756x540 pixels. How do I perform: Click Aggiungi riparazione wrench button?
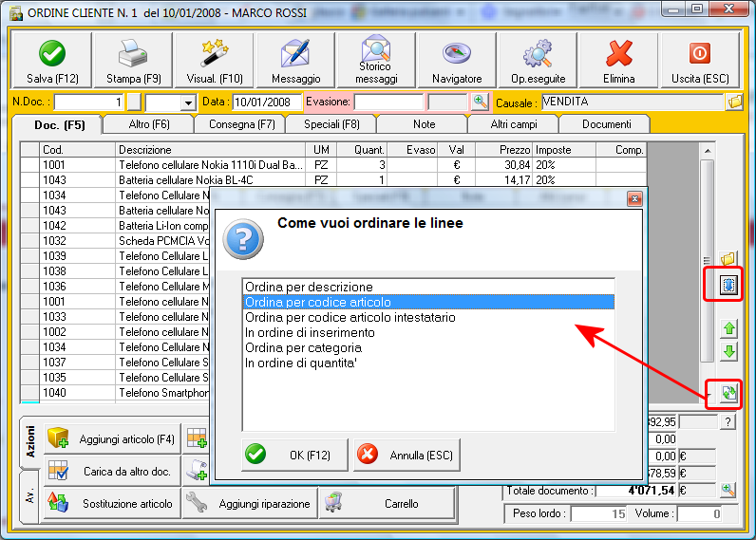click(x=250, y=503)
